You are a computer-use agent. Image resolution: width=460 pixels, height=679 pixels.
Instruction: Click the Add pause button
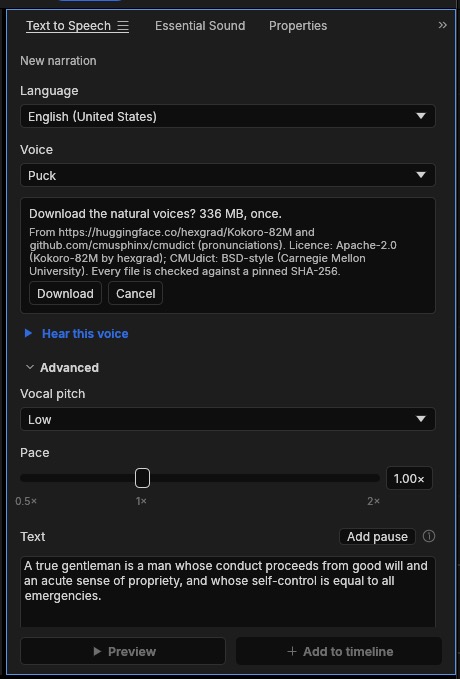pyautogui.click(x=377, y=537)
